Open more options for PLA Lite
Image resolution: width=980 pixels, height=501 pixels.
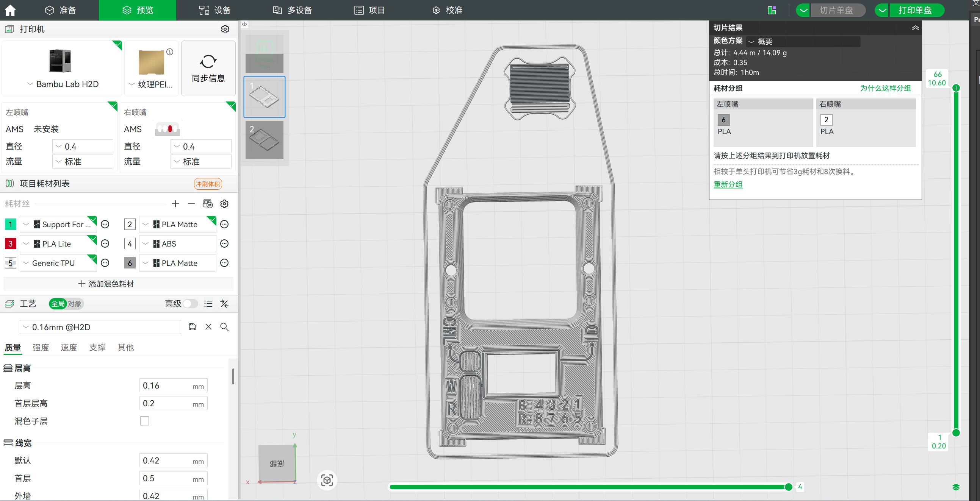(x=105, y=244)
